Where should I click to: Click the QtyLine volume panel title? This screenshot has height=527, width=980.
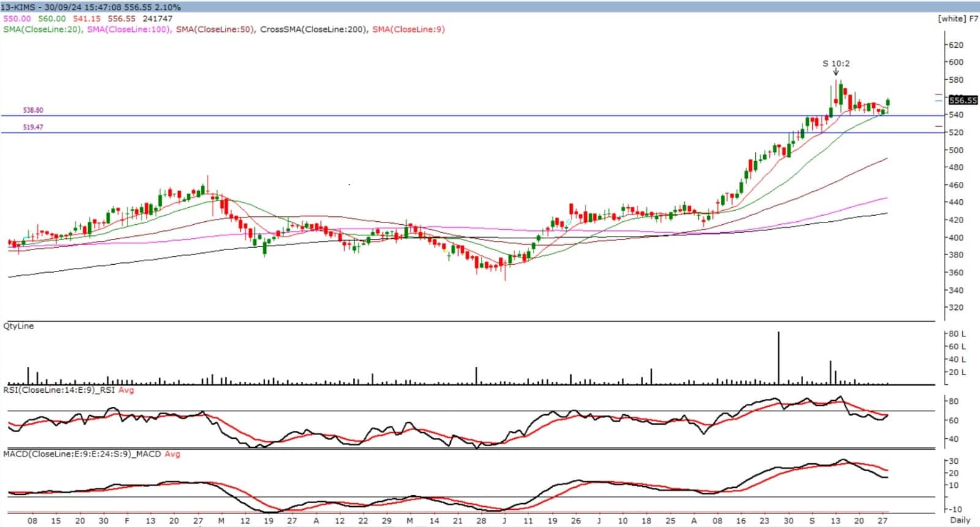(x=18, y=326)
